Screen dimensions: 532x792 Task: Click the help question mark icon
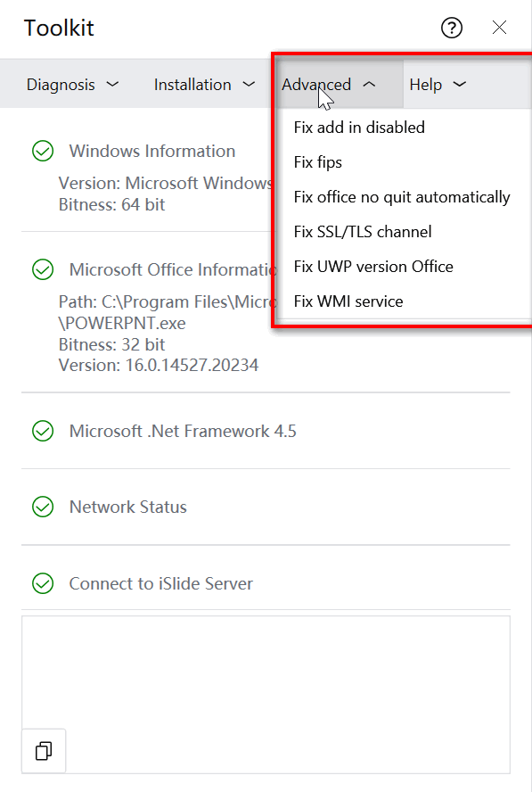451,28
